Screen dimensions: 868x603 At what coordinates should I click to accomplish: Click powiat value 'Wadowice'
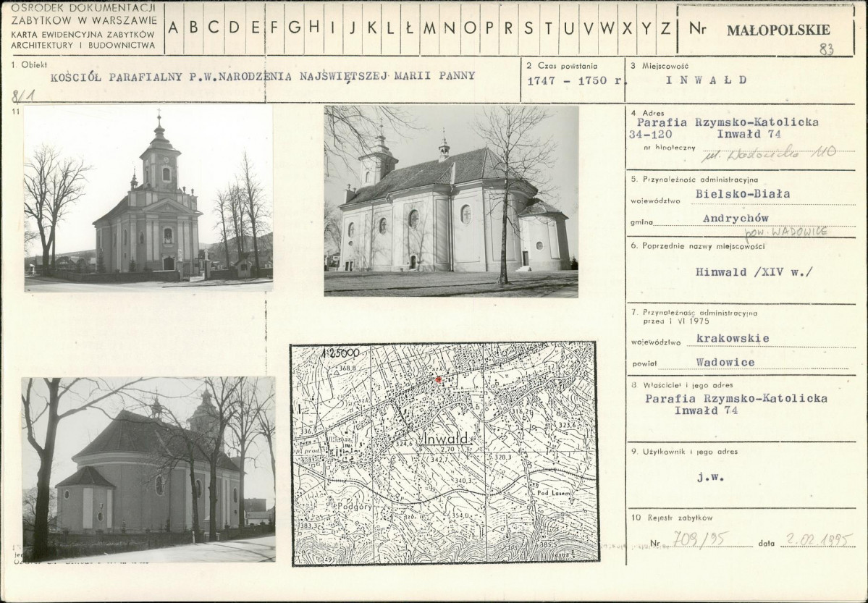pos(725,362)
